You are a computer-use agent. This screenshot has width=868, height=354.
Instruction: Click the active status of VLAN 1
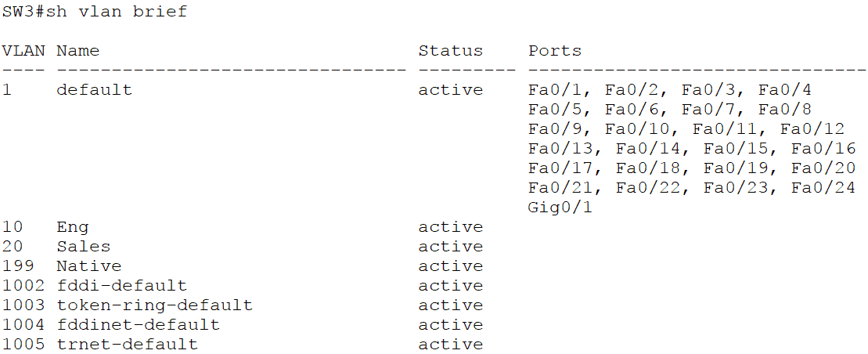450,90
